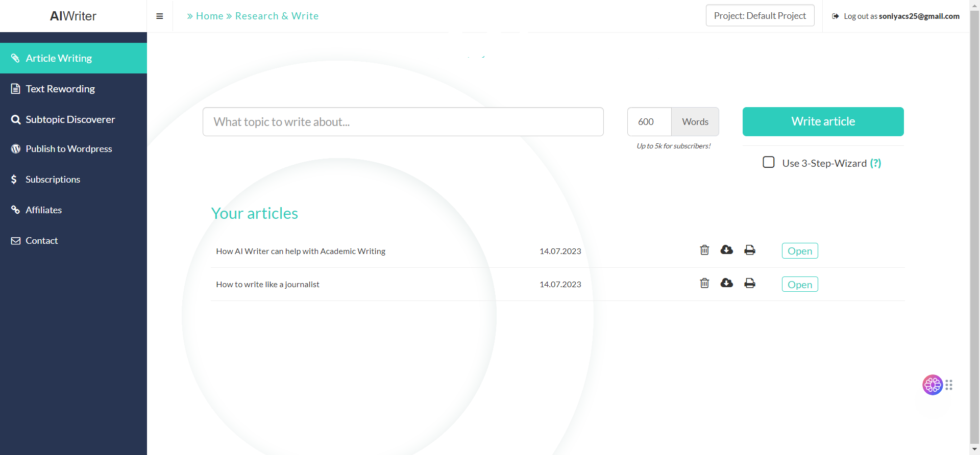Click the page scrollbar up arrow

click(974, 5)
